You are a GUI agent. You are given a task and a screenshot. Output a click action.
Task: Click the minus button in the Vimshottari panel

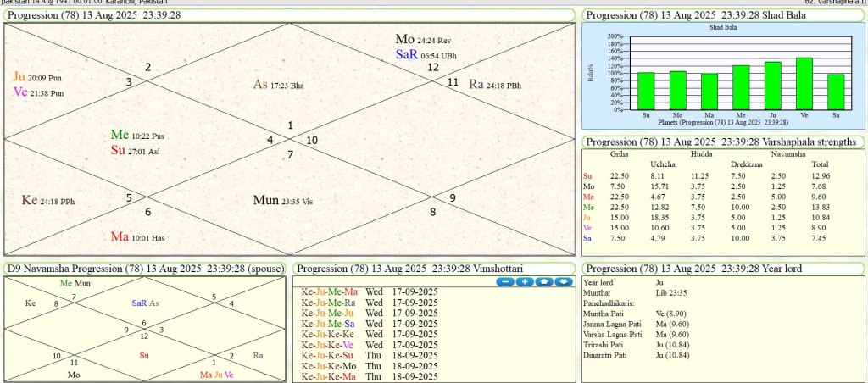pos(505,281)
